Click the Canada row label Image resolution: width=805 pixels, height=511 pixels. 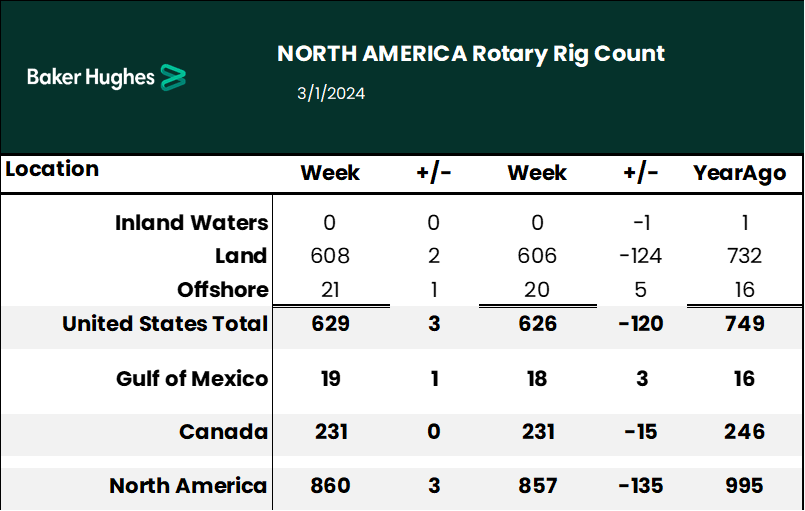coord(223,432)
